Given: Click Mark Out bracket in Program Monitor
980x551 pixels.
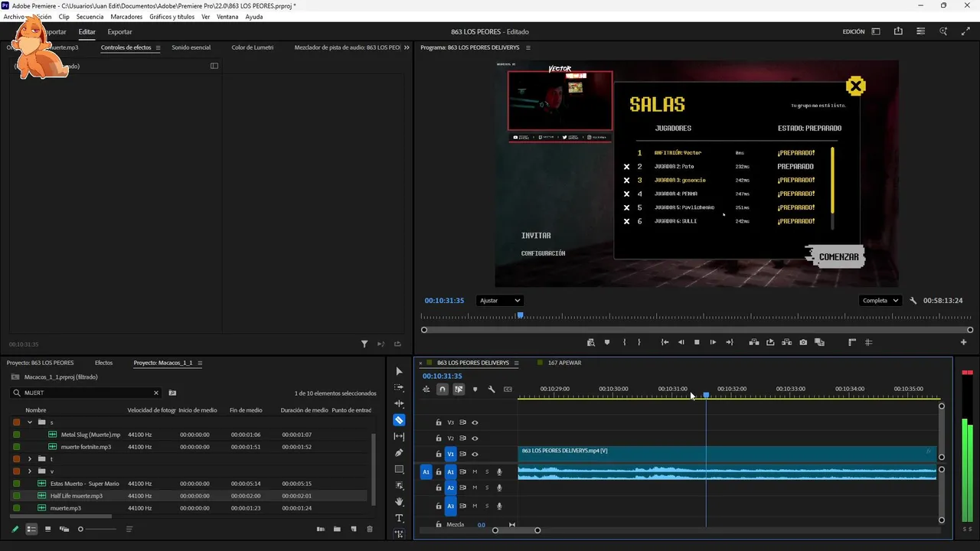Looking at the screenshot, I should 639,342.
